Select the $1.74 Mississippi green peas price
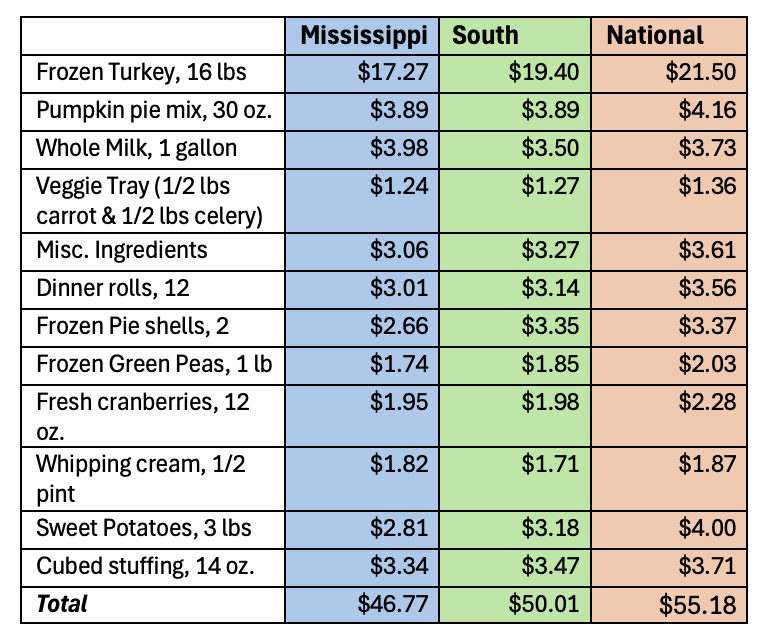 398,364
